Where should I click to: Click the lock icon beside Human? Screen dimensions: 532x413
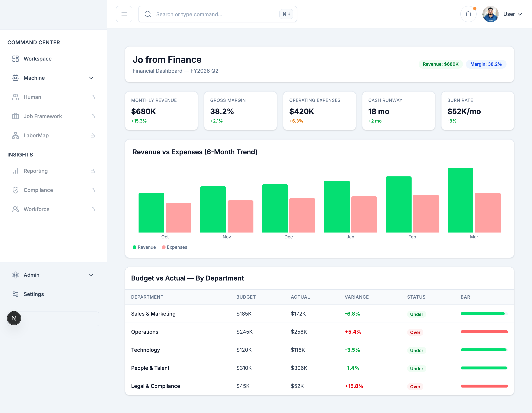[93, 97]
